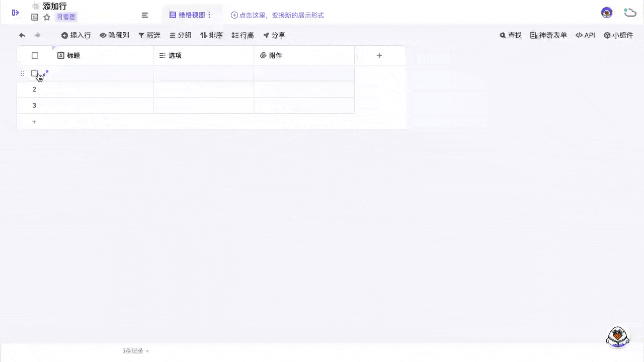The height and width of the screenshot is (362, 644).
Task: Open the 隐藏列 hide columns tool
Action: tap(115, 35)
